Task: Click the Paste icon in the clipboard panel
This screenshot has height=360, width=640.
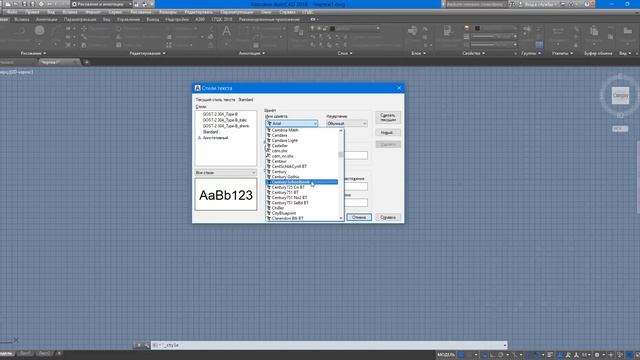Action: [594, 31]
